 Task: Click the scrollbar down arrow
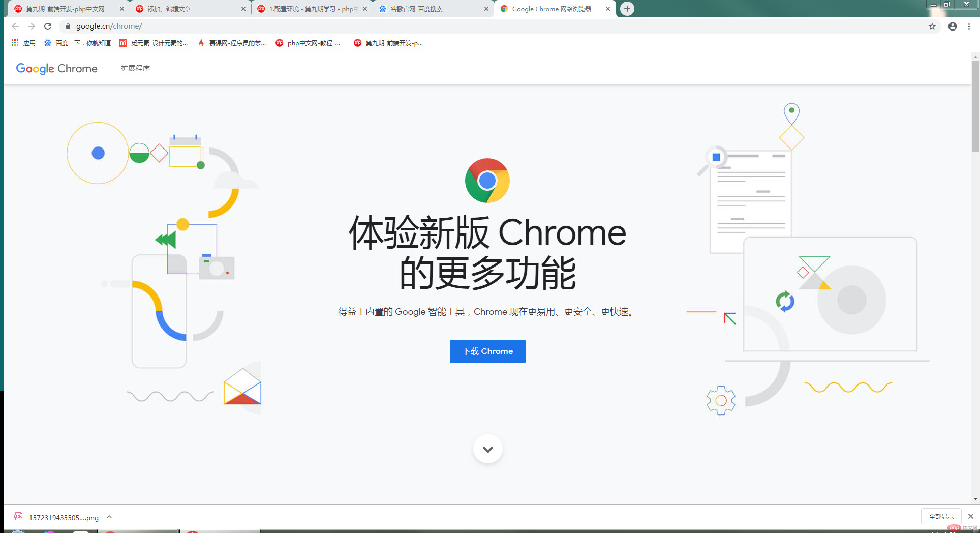975,499
